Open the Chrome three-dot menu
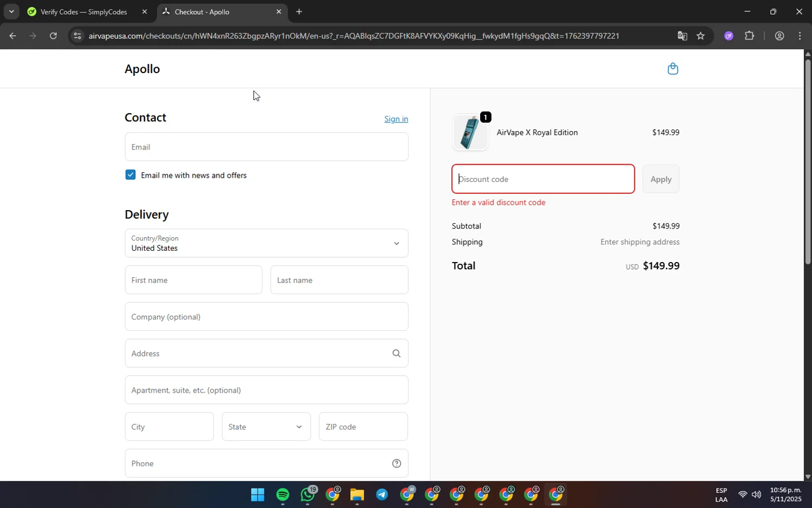The height and width of the screenshot is (508, 812). [800, 36]
